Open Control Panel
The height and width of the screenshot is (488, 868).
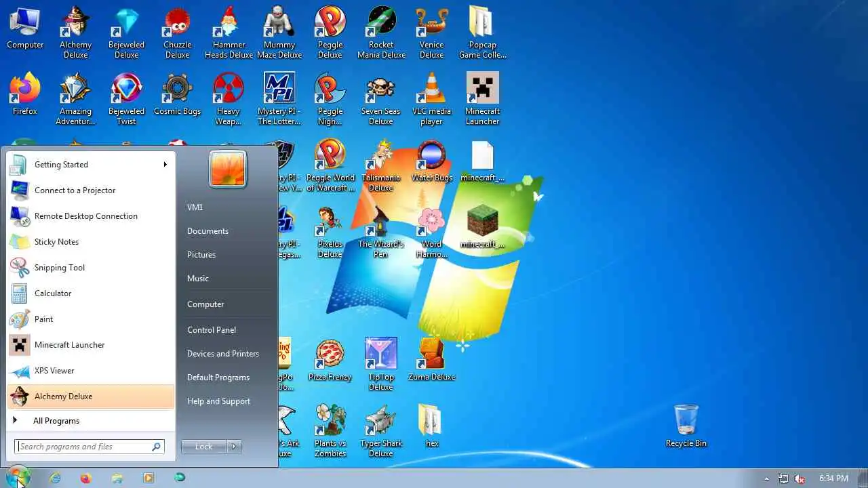(212, 329)
